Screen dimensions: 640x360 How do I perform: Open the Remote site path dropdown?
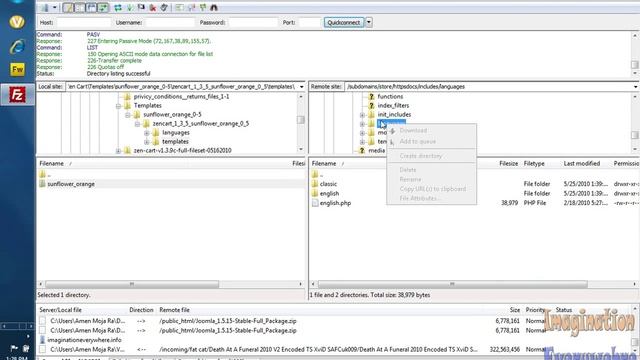tap(636, 87)
